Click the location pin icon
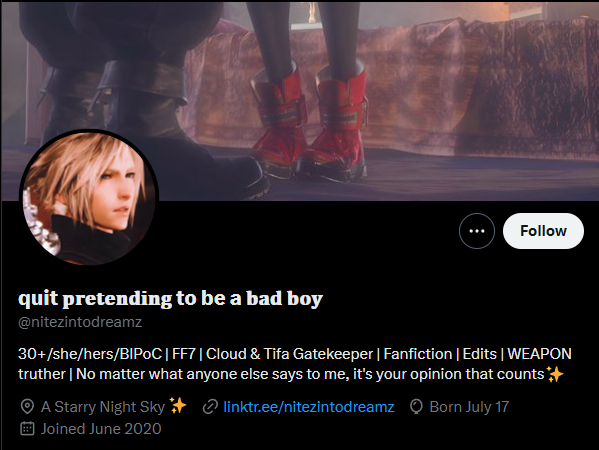The width and height of the screenshot is (599, 450). (27, 406)
